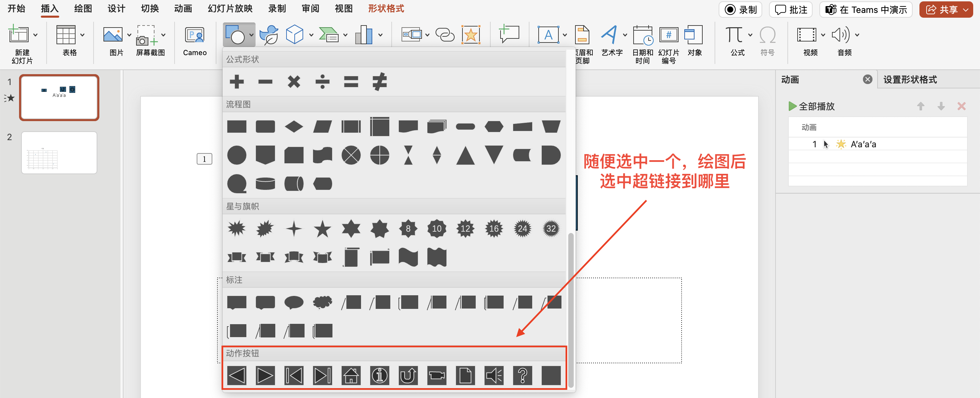Screen dimensions: 980x398
Task: Open the shapes gallery dropdown arrow
Action: click(x=251, y=35)
